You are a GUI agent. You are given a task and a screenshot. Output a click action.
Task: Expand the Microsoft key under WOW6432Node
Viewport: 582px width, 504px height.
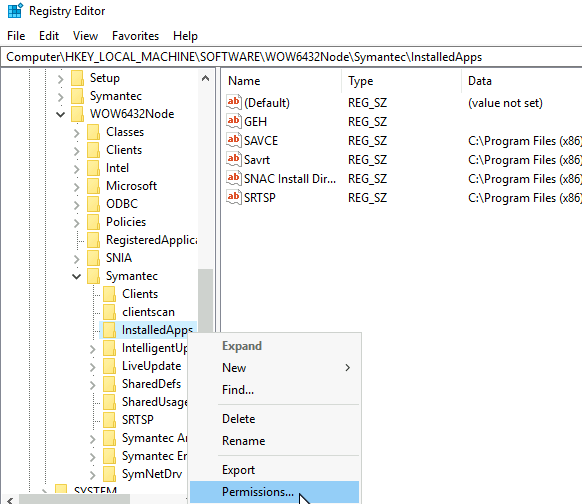[x=76, y=187]
